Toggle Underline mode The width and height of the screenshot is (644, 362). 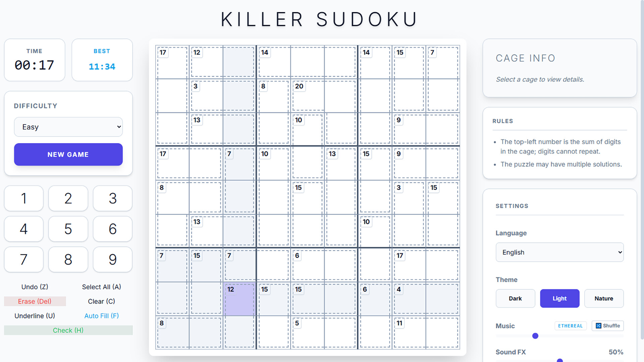coord(35,315)
